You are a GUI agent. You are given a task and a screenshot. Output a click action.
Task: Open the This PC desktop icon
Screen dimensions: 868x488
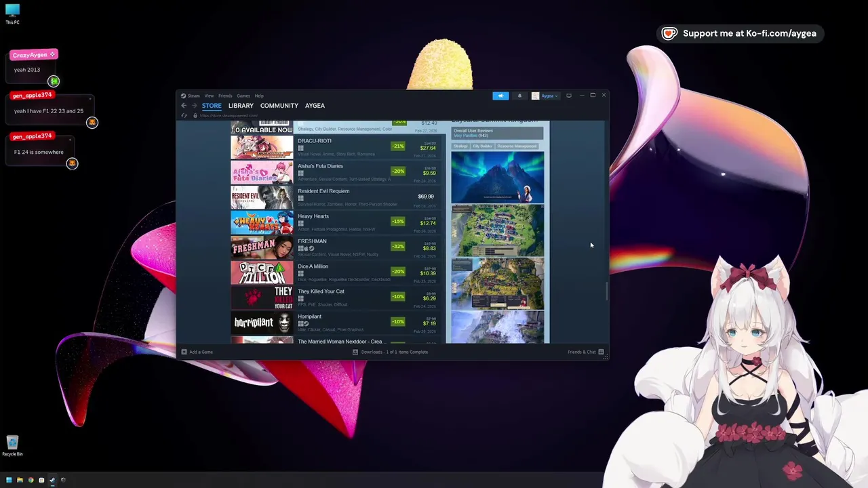pyautogui.click(x=12, y=14)
